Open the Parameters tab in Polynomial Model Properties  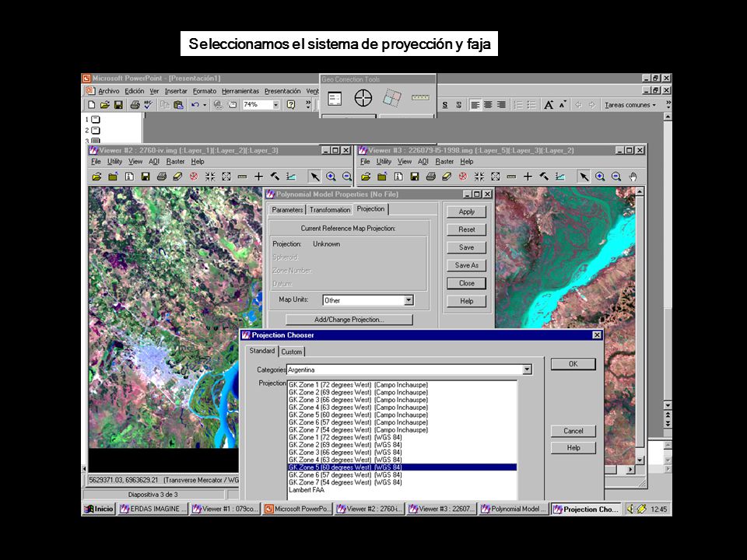(x=287, y=209)
